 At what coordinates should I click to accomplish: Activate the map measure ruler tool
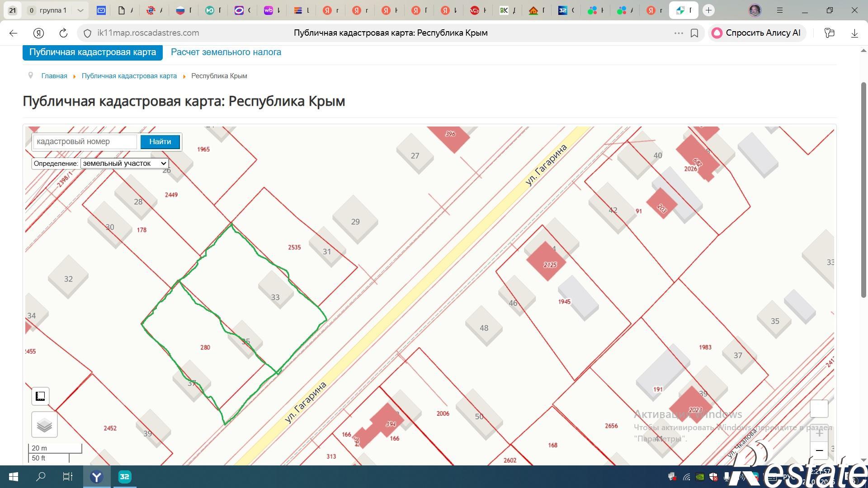coord(40,396)
